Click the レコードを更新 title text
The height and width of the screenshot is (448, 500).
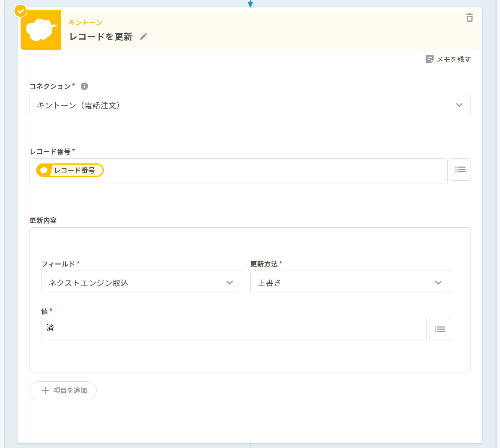101,37
